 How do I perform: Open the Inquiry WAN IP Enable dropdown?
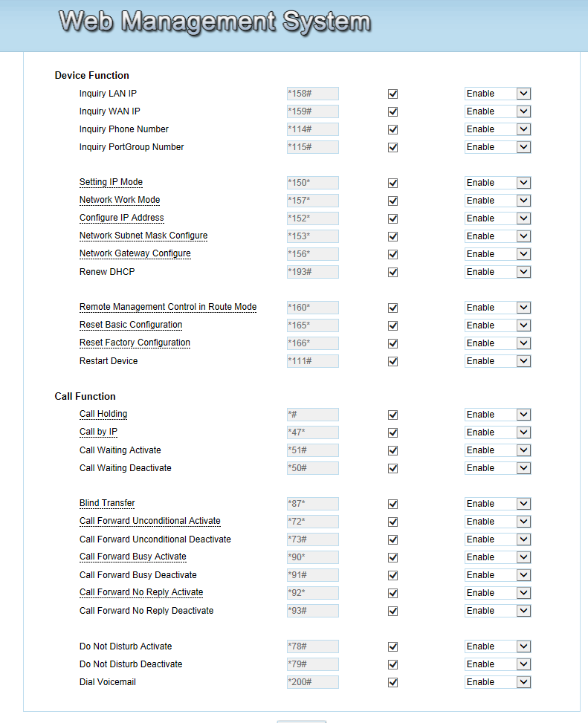coord(497,111)
